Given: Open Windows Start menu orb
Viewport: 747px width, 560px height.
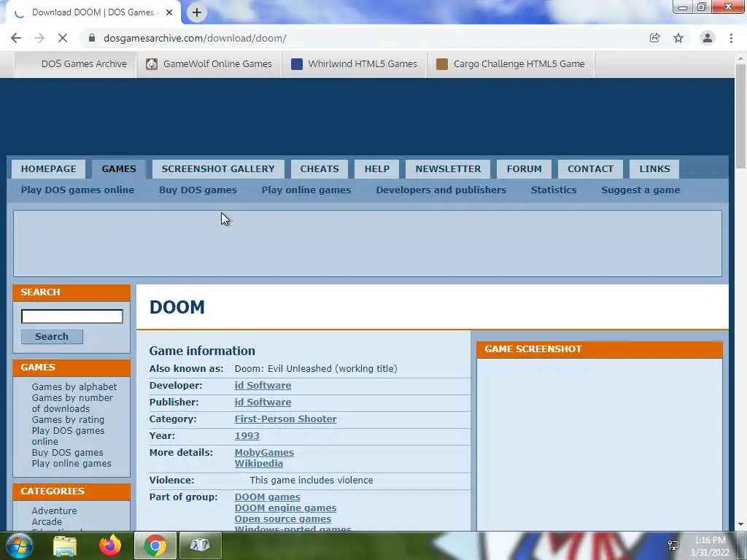Looking at the screenshot, I should pos(20,545).
